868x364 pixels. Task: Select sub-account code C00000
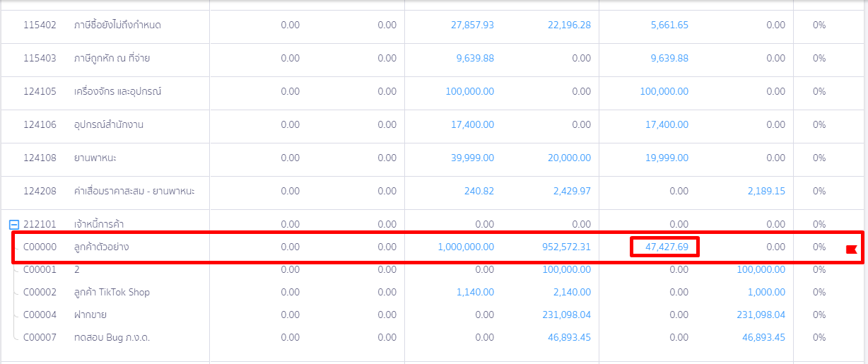(40, 247)
